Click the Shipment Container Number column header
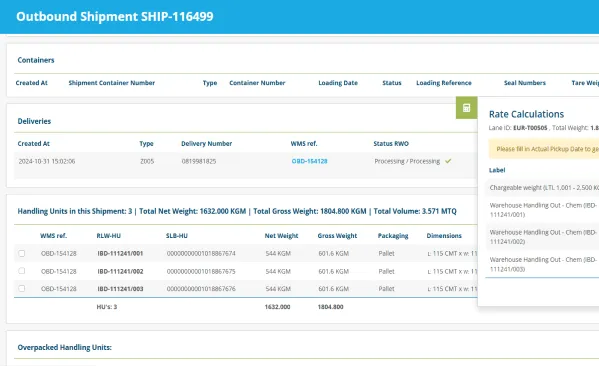The width and height of the screenshot is (599, 366). pyautogui.click(x=112, y=83)
